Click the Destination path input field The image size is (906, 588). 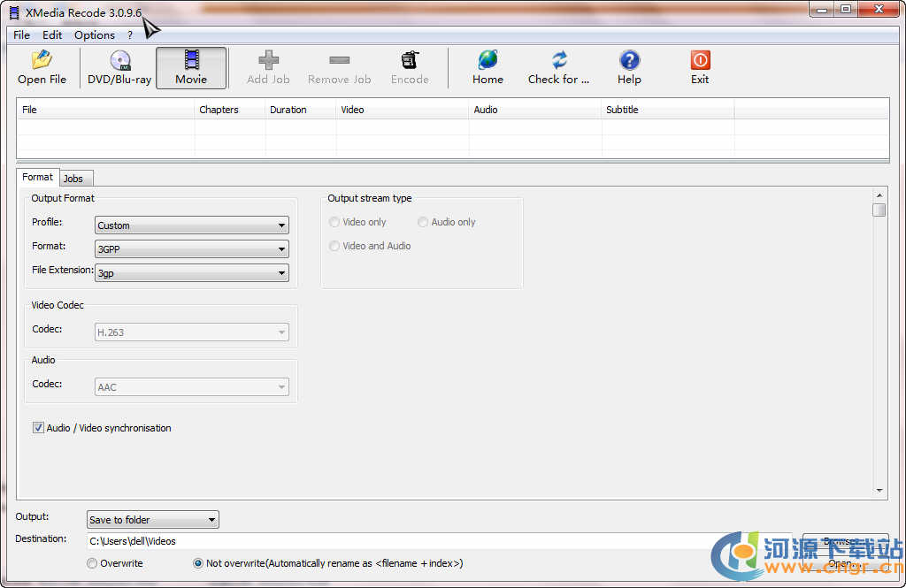[x=398, y=541]
